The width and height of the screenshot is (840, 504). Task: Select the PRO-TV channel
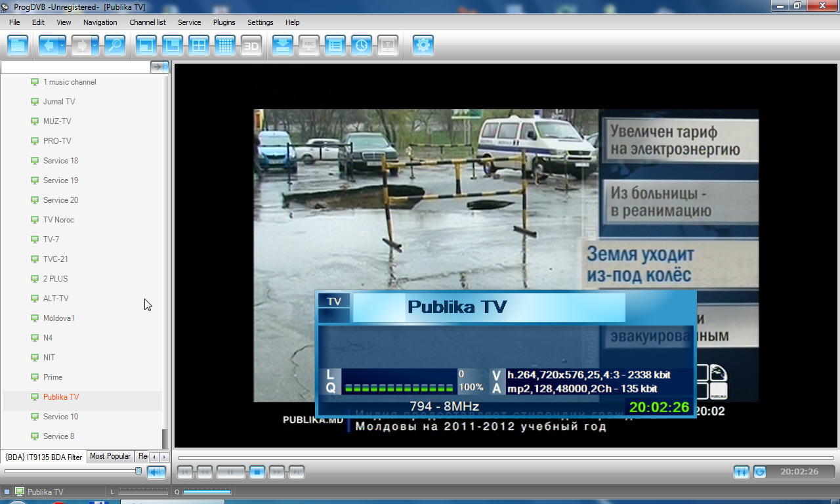click(57, 141)
